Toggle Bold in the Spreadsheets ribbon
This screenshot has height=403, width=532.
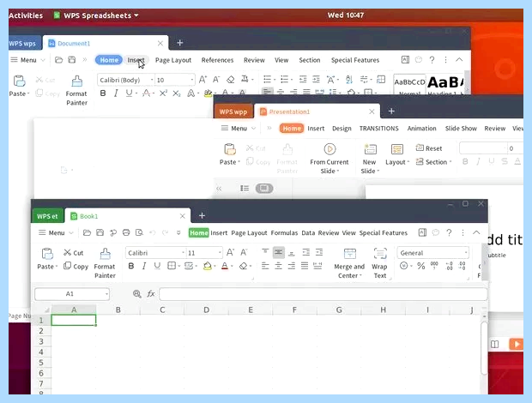(131, 267)
